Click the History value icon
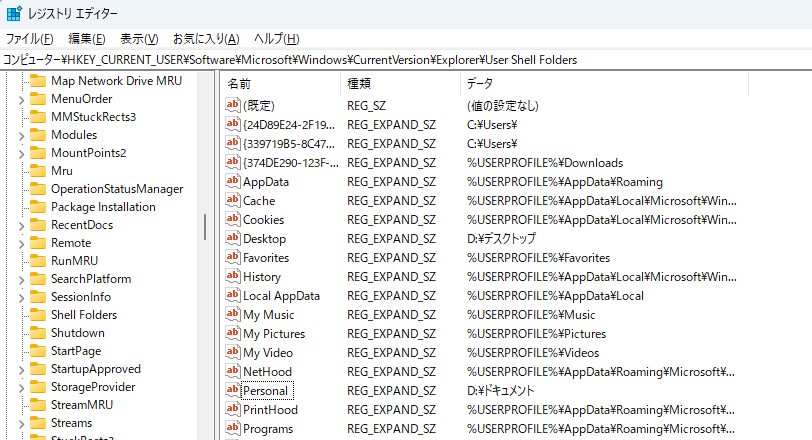 233,276
